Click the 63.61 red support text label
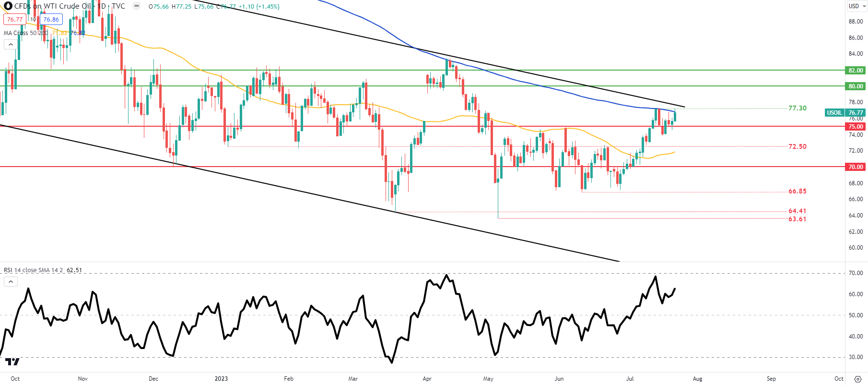Viewport: 868px width, 385px height. point(798,219)
